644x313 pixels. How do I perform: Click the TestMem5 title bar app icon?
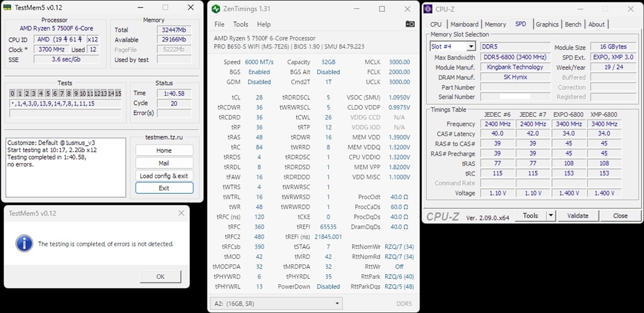coord(8,8)
